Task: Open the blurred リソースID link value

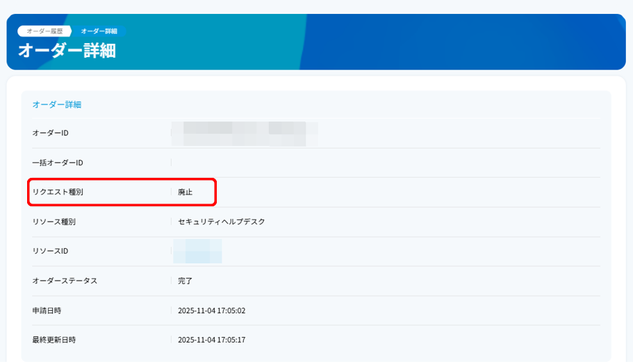Action: click(x=197, y=251)
